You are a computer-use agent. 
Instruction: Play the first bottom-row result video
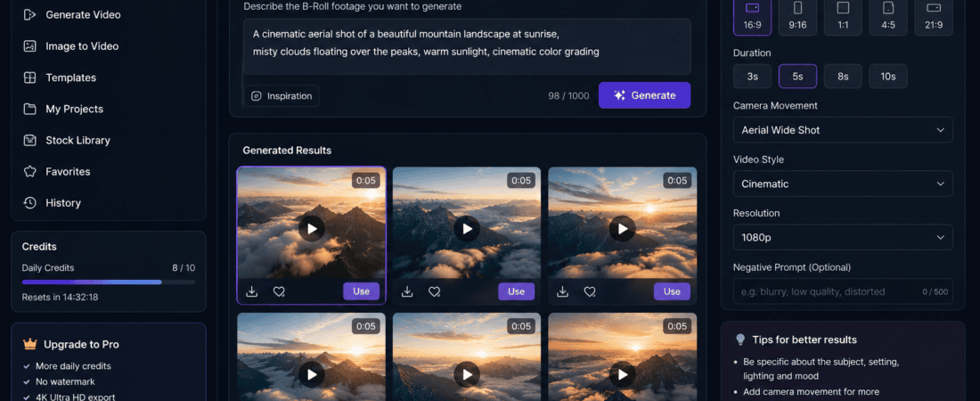pyautogui.click(x=311, y=375)
